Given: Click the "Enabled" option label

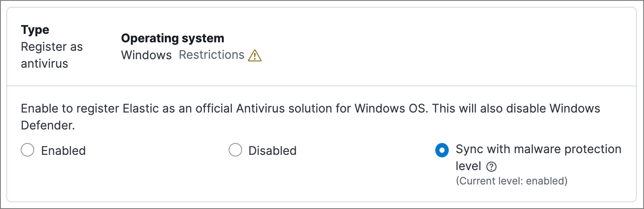Looking at the screenshot, I should [x=63, y=151].
